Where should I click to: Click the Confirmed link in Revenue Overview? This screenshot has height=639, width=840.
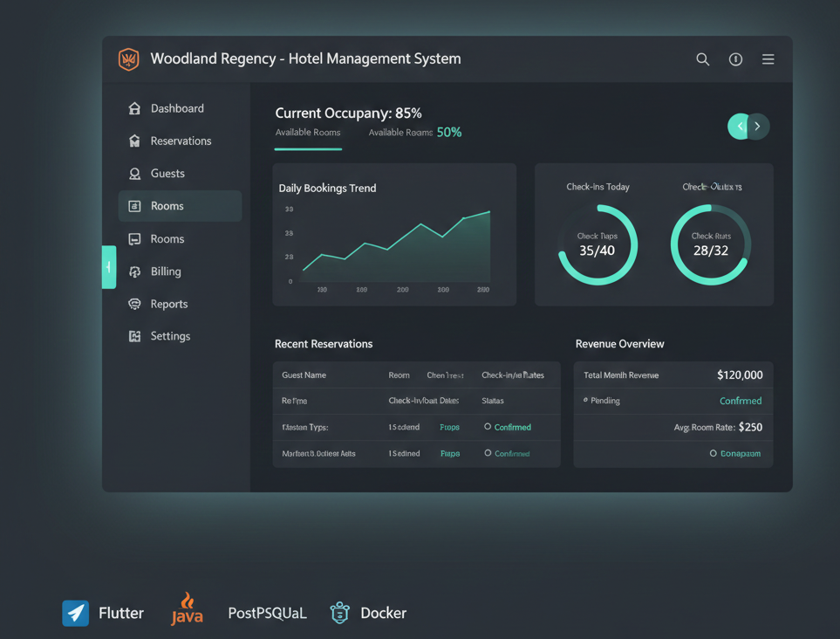coord(740,401)
